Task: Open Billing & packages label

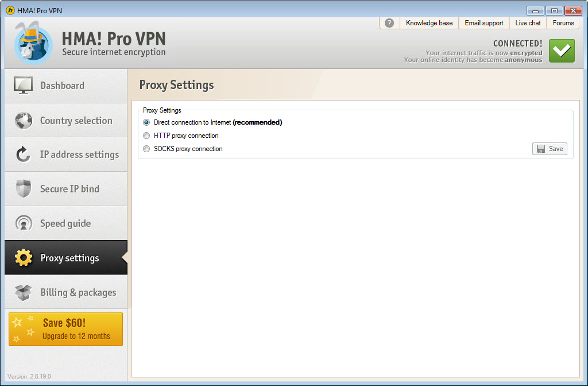Action: click(x=78, y=292)
